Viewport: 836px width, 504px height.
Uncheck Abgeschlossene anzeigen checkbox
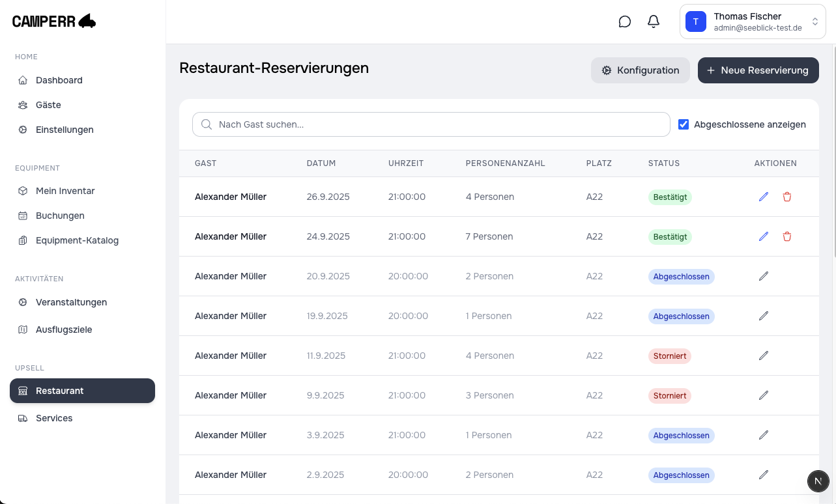[x=684, y=124]
